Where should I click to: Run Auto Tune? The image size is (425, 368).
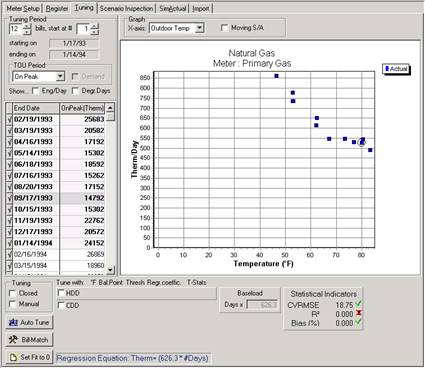click(29, 322)
